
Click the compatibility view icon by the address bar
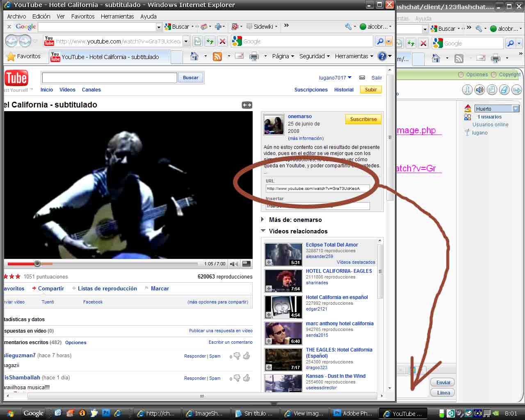point(198,41)
